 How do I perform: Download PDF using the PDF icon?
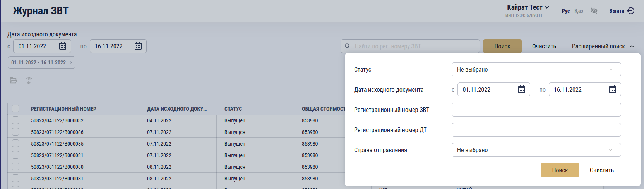tap(29, 81)
